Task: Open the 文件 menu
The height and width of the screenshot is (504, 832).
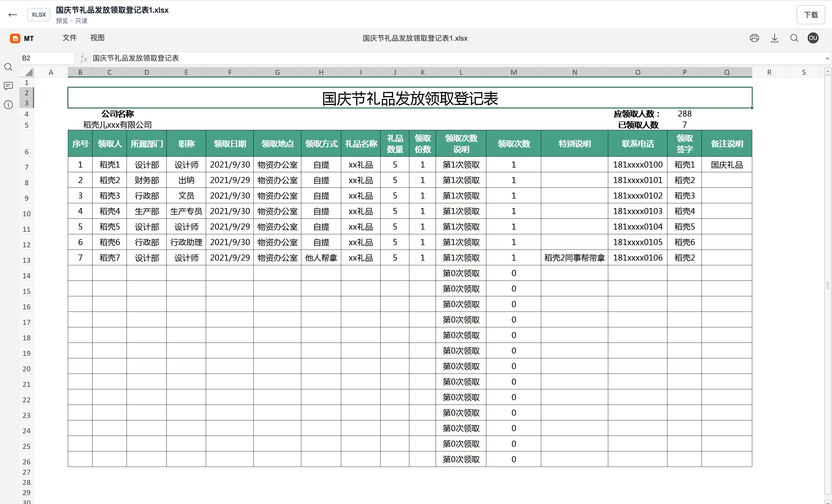Action: [x=70, y=38]
